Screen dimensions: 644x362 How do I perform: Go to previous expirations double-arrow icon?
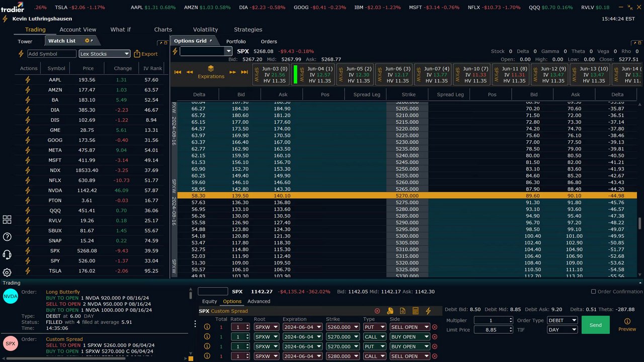click(x=190, y=72)
